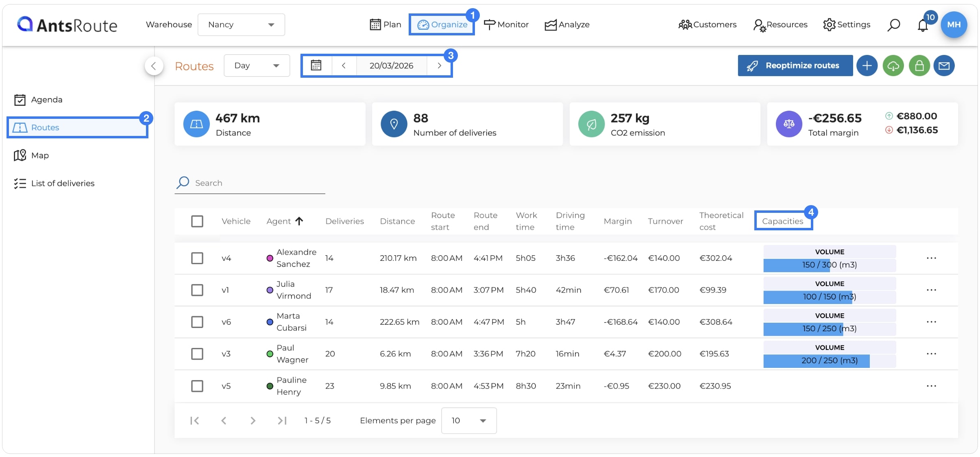The image size is (980, 457).
Task: Click the 150 / 250 volume bar
Action: pyautogui.click(x=829, y=329)
